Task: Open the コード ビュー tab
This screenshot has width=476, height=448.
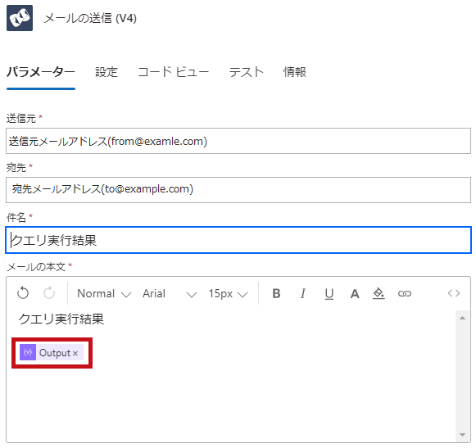Action: [x=174, y=72]
